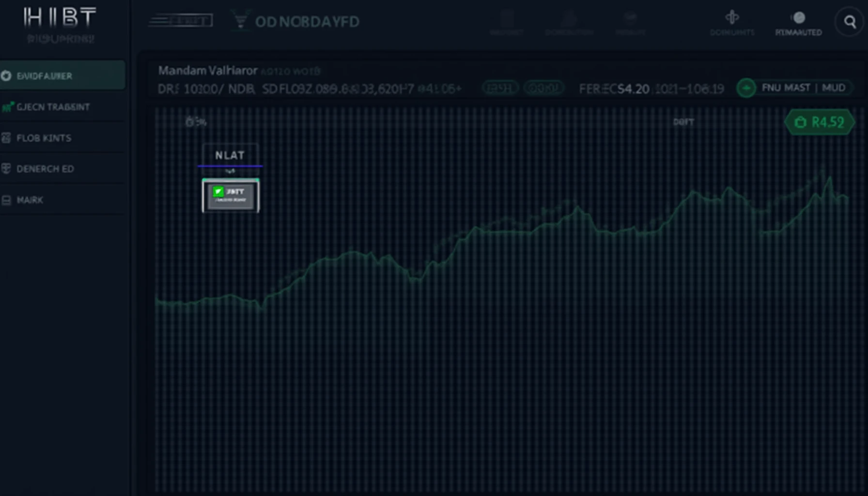Click the icon beside MAIRK

[6, 200]
